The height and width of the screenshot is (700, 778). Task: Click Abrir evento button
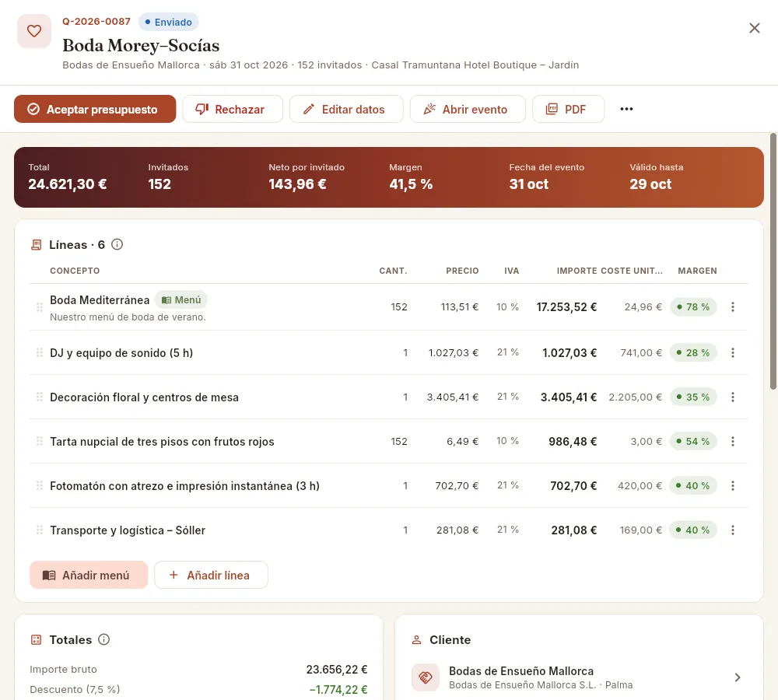[468, 109]
